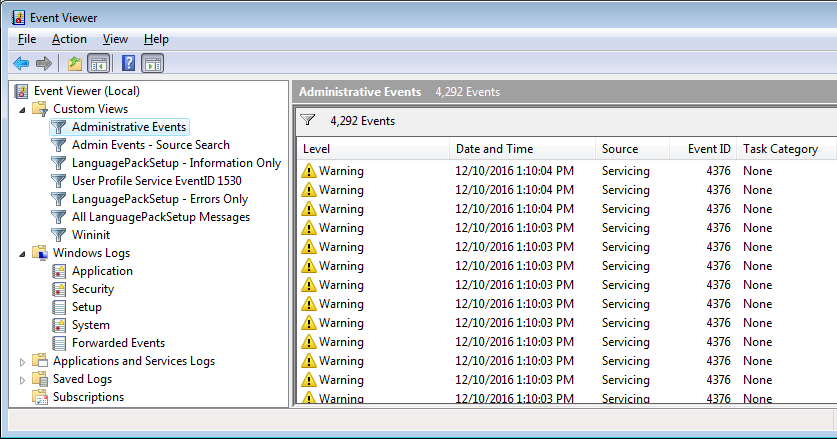837x439 pixels.
Task: Select the Security log in the tree
Action: point(93,289)
